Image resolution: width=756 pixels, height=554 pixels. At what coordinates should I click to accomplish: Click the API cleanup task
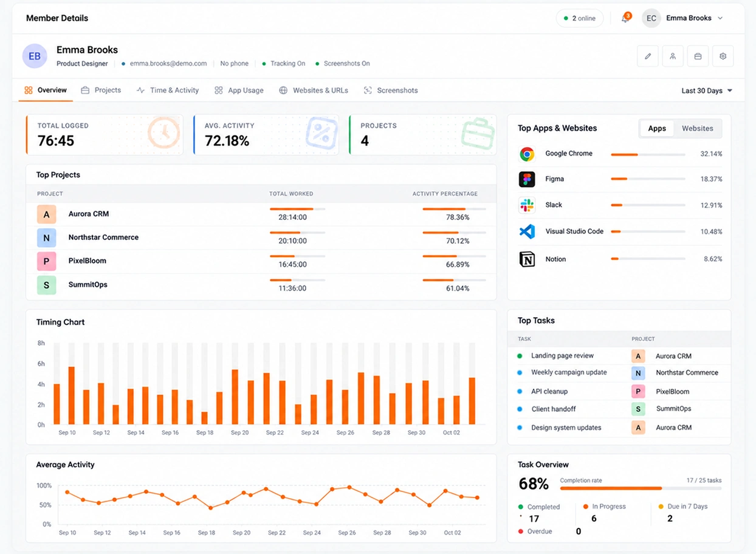click(x=549, y=392)
